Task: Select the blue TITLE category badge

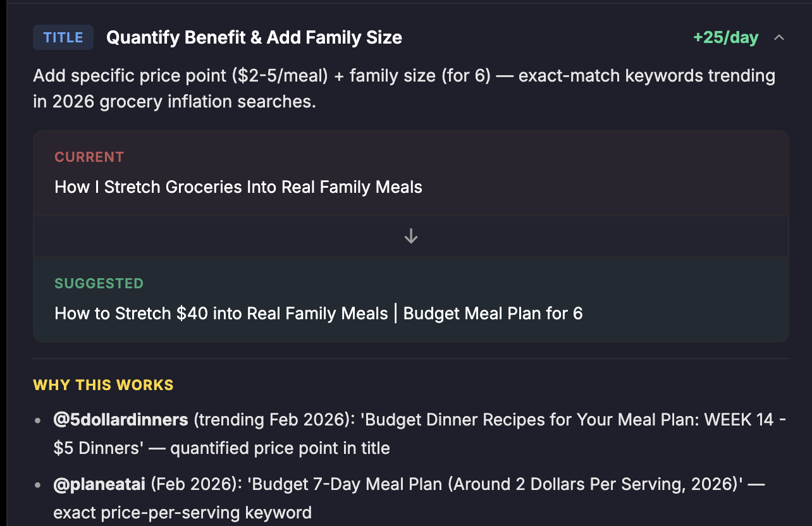Action: [x=63, y=37]
